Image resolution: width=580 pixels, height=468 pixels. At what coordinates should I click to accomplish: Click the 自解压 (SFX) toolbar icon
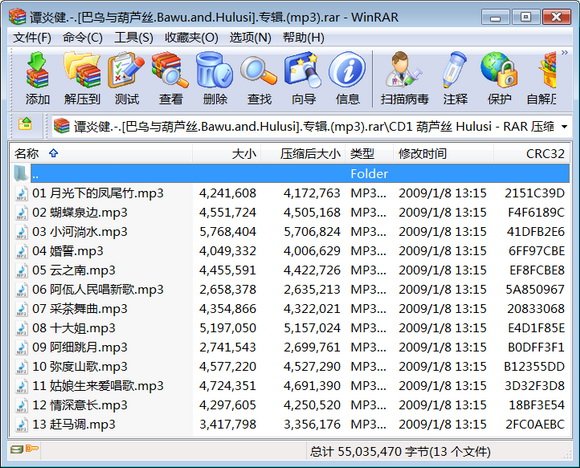[542, 79]
